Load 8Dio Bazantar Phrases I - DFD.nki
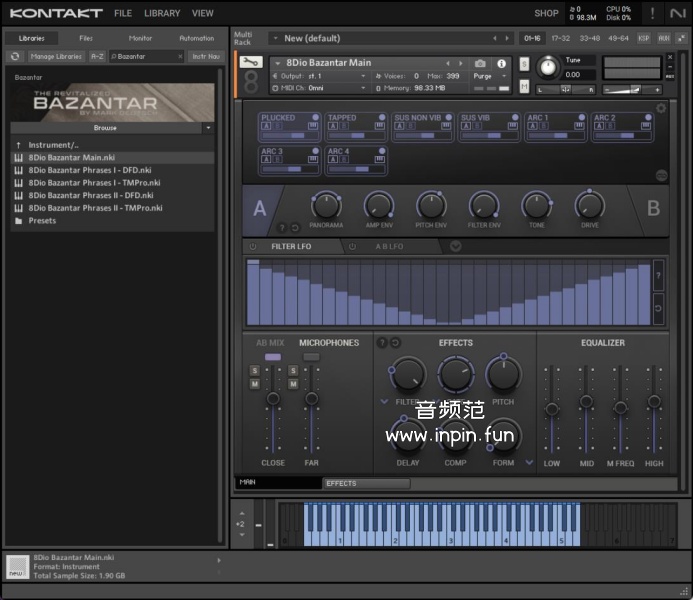Image resolution: width=693 pixels, height=600 pixels. point(90,170)
